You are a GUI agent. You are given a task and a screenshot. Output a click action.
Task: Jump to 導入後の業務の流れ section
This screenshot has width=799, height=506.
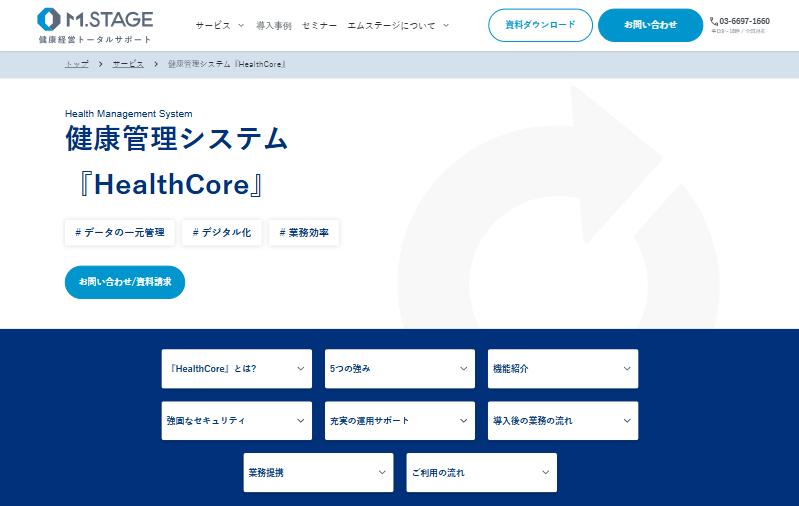click(563, 420)
